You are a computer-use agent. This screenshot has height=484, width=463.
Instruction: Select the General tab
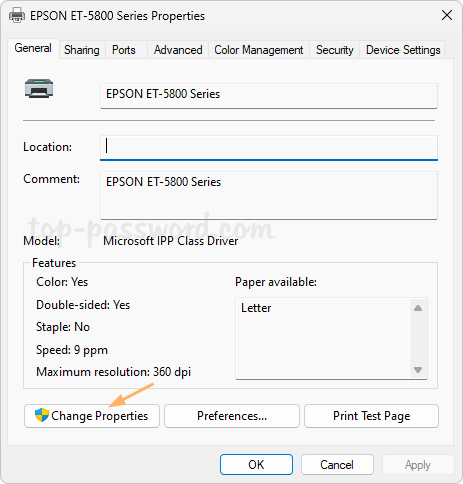[x=33, y=48]
